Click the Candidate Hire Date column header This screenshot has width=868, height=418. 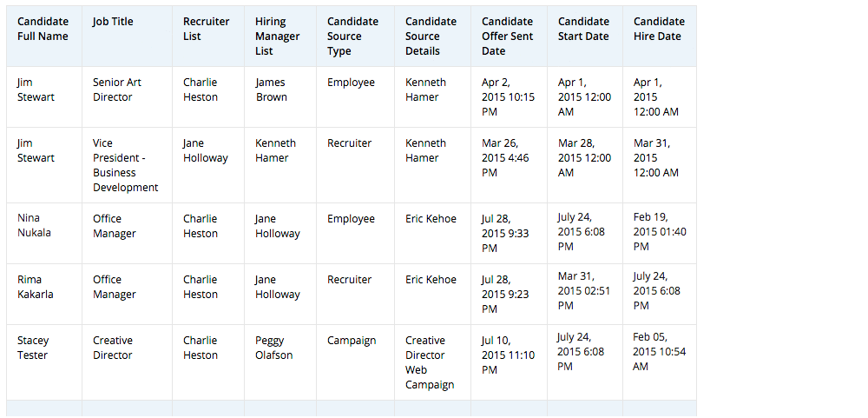click(659, 29)
